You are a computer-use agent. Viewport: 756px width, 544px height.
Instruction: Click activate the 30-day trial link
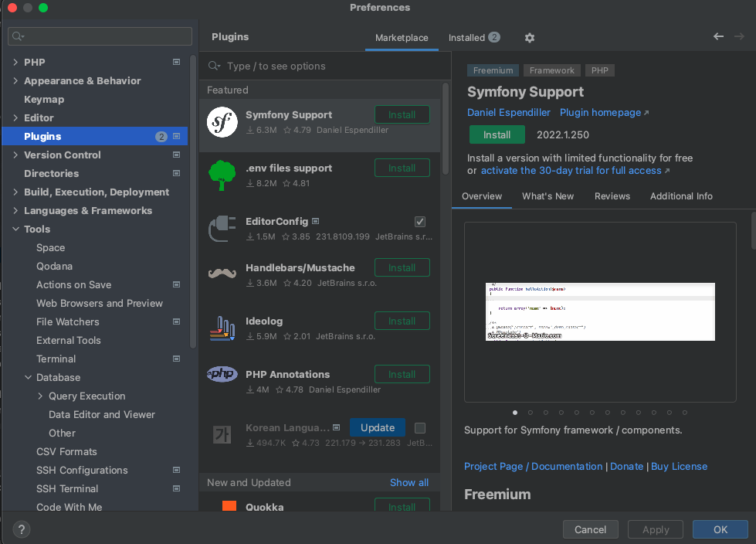coord(575,171)
